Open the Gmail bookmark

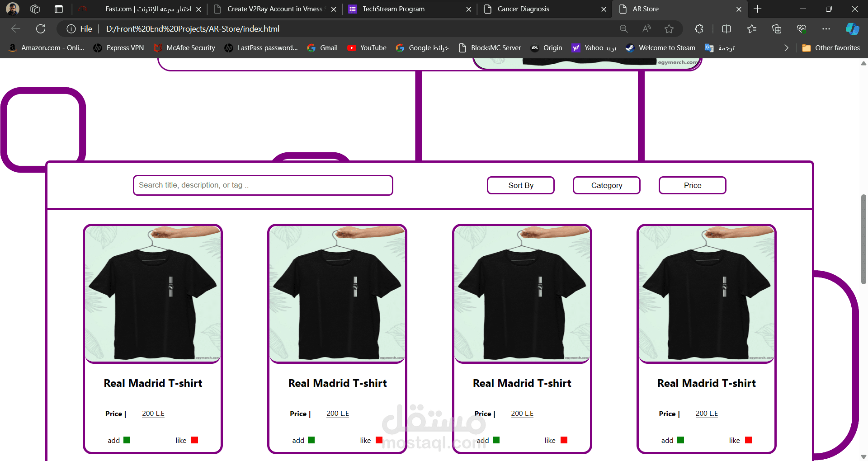click(x=322, y=48)
